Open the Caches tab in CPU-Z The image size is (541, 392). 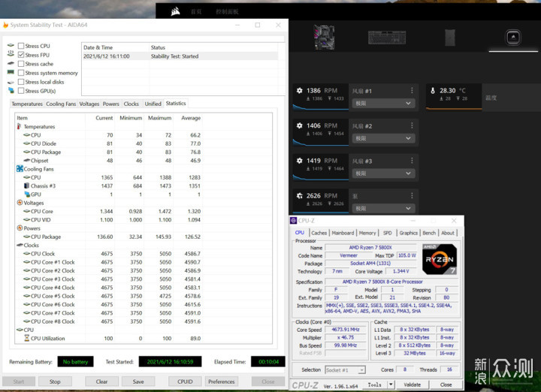319,233
